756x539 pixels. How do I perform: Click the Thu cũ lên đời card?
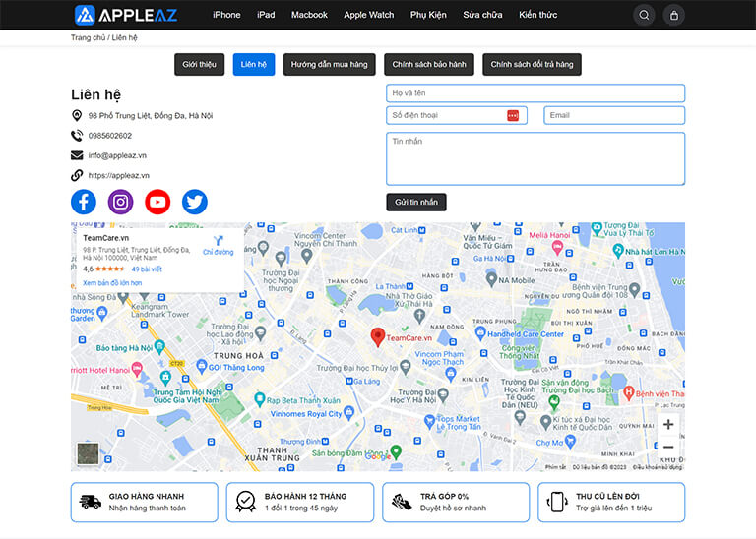611,502
